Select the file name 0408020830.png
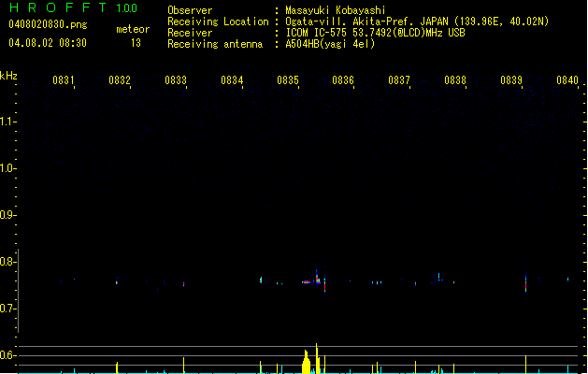 48,24
